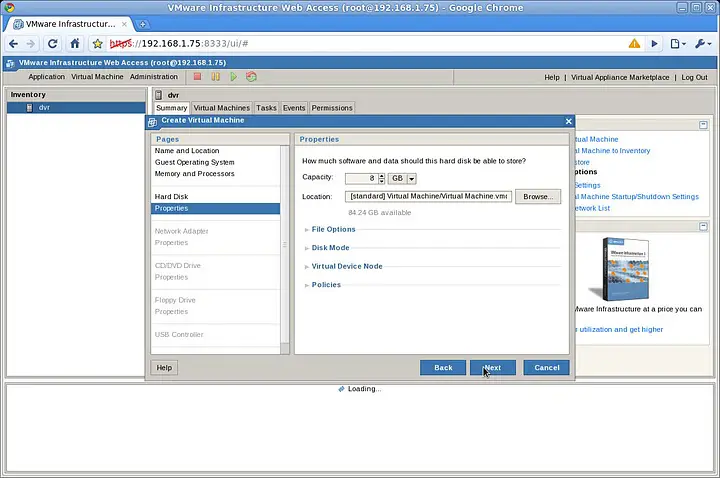
Task: Click the Go arrow beside address bar
Action: tap(654, 44)
